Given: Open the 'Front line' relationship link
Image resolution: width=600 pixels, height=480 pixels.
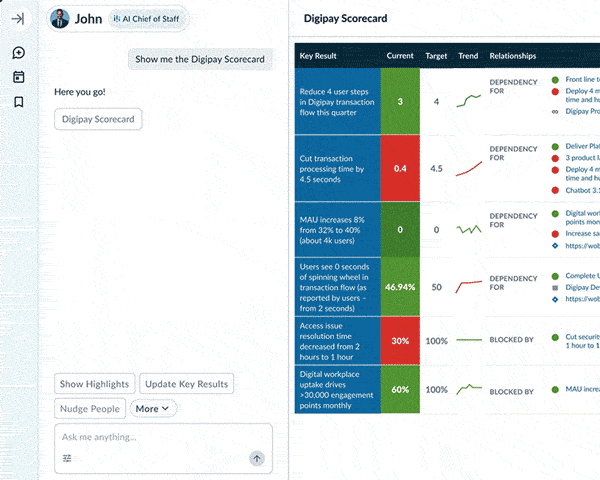Looking at the screenshot, I should point(582,80).
